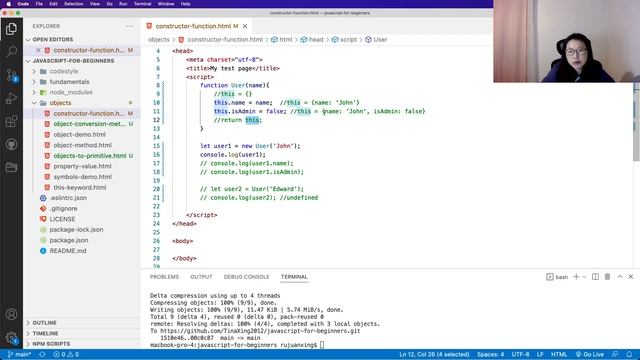The height and width of the screenshot is (360, 640).
Task: Open the Source Control view
Action: (x=11, y=75)
